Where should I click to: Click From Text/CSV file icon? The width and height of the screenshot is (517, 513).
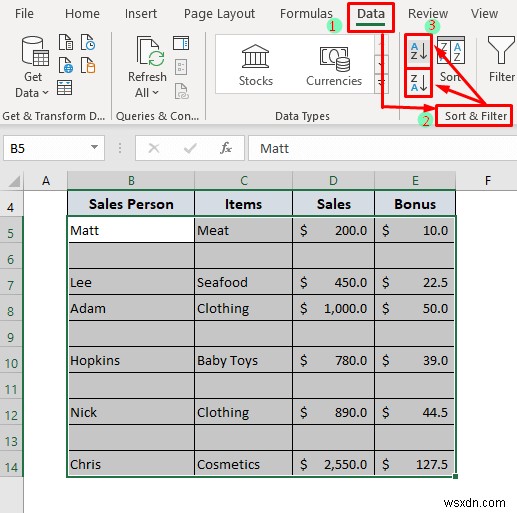click(66, 42)
